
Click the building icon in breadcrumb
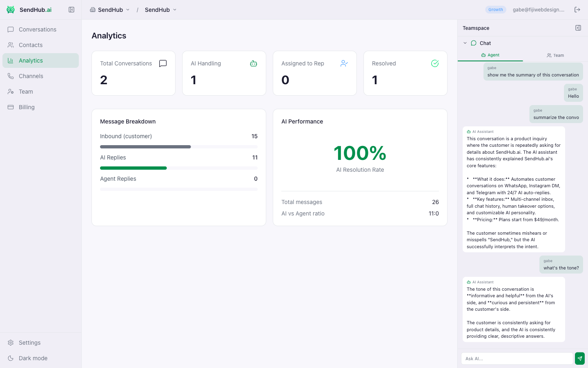point(93,10)
